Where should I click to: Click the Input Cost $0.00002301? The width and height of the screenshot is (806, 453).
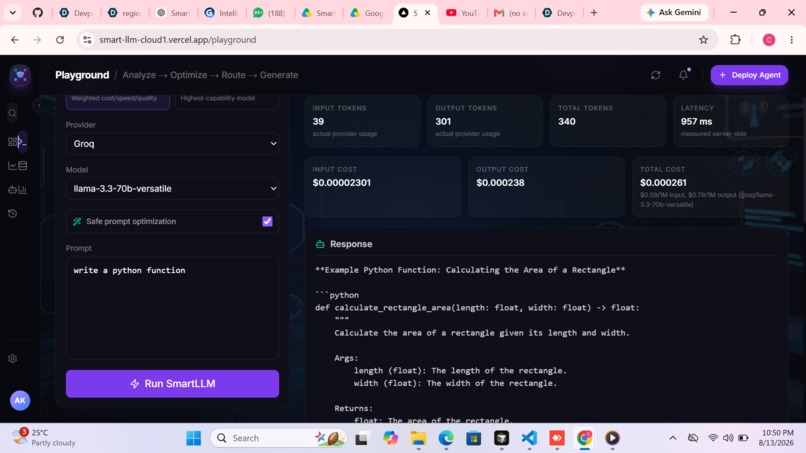point(341,183)
